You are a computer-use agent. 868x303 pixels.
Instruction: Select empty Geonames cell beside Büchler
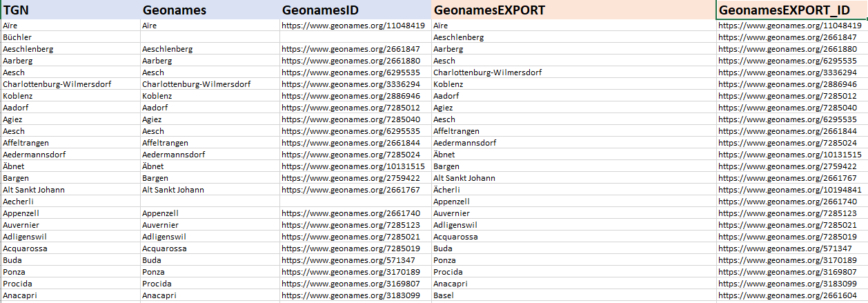click(x=209, y=37)
